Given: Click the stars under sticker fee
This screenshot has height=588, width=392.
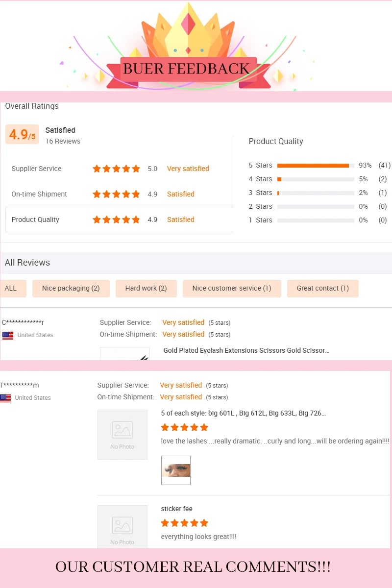Looking at the screenshot, I should click(184, 523).
